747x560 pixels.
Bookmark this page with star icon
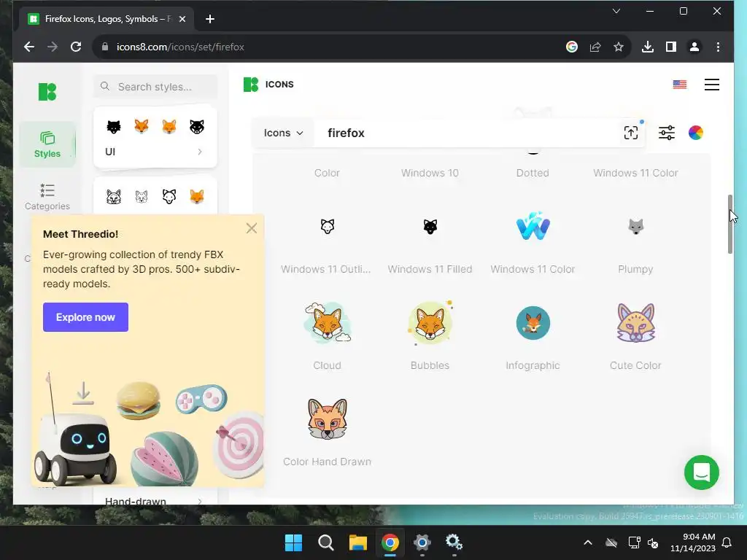(619, 47)
